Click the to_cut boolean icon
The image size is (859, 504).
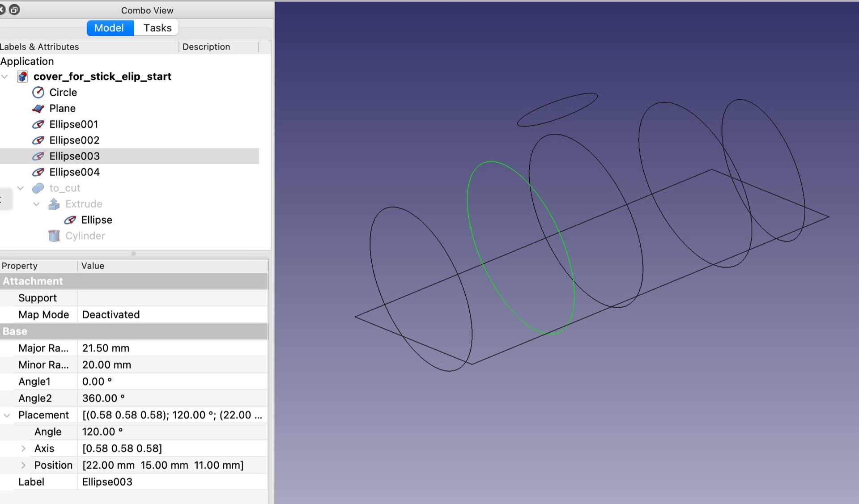tap(38, 188)
